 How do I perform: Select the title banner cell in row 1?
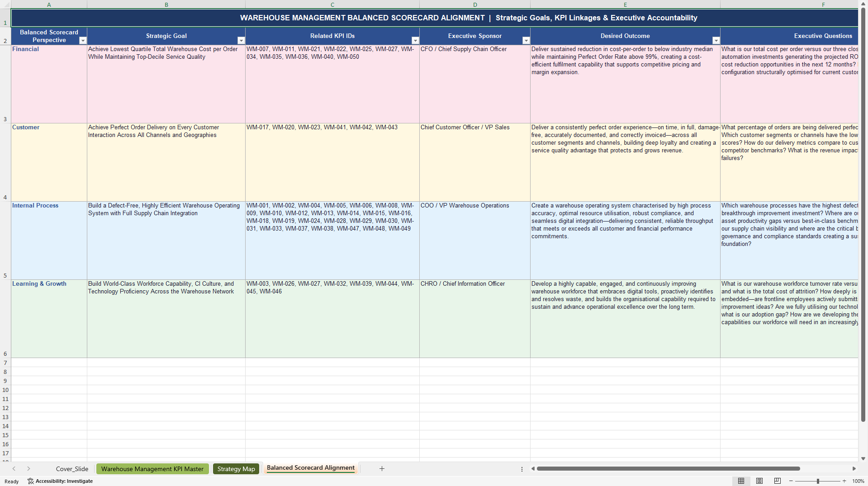434,18
